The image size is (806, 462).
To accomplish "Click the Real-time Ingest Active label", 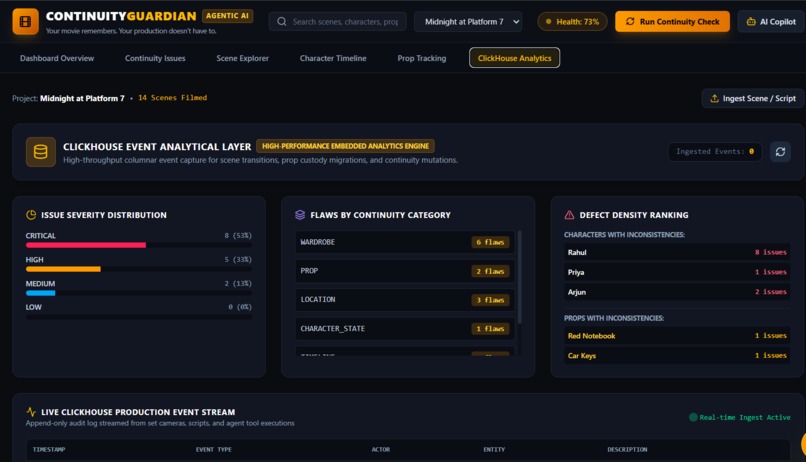I will click(745, 417).
